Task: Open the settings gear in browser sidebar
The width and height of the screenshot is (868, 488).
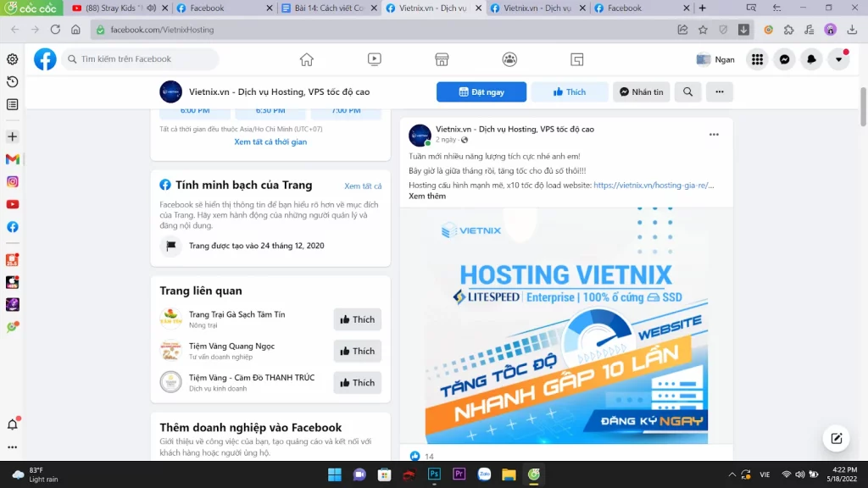Action: 12,59
